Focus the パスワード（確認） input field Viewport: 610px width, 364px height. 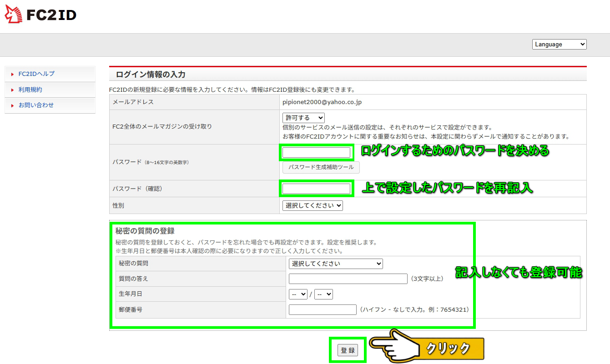(316, 189)
